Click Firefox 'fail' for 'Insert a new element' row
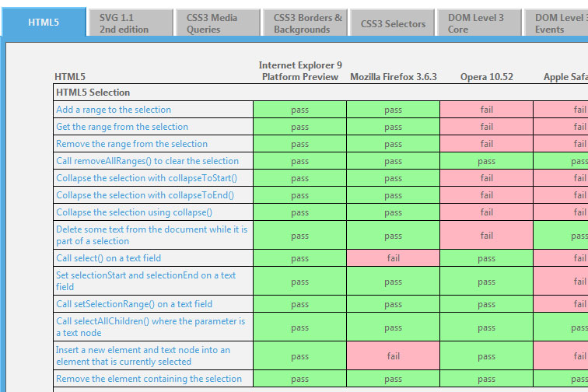 pyautogui.click(x=394, y=355)
